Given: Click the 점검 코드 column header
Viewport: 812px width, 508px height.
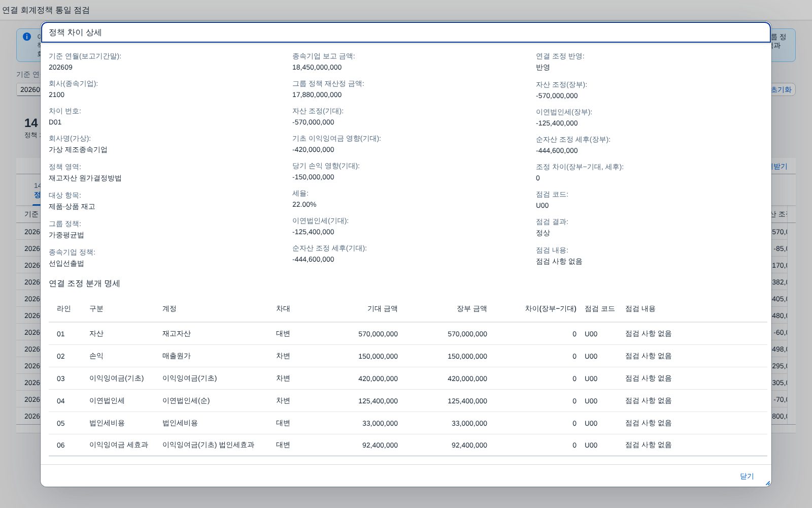Looking at the screenshot, I should pos(599,309).
